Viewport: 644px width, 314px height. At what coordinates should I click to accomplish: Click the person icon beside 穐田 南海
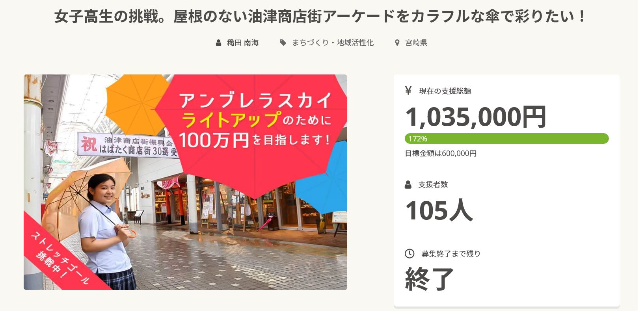click(x=218, y=43)
